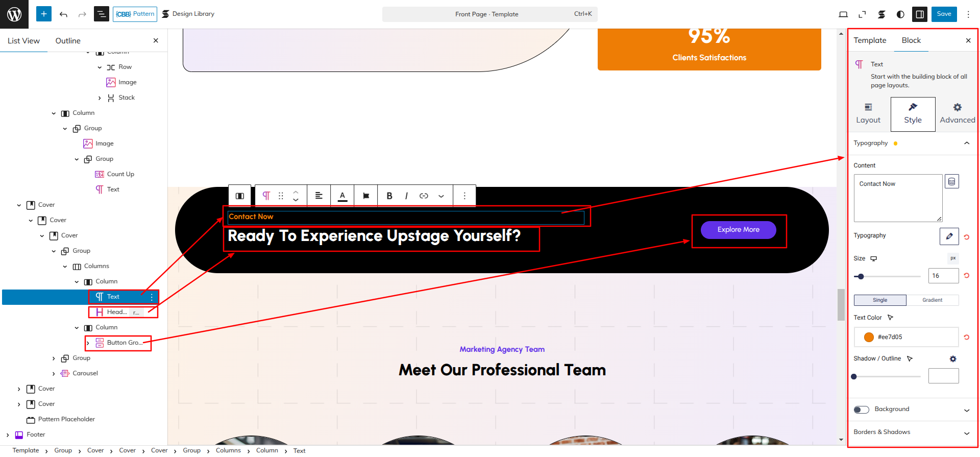Switch to the Block sidebar tab
980x457 pixels.
(911, 40)
